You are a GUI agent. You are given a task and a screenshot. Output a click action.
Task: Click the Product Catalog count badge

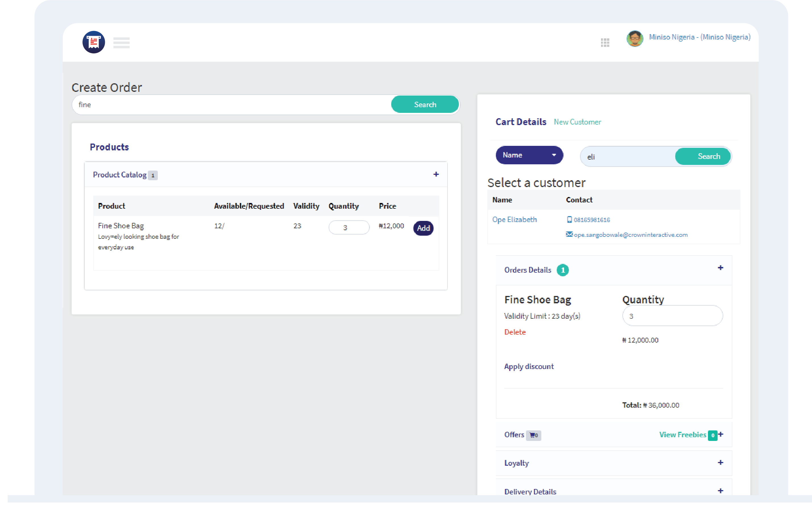click(x=153, y=175)
